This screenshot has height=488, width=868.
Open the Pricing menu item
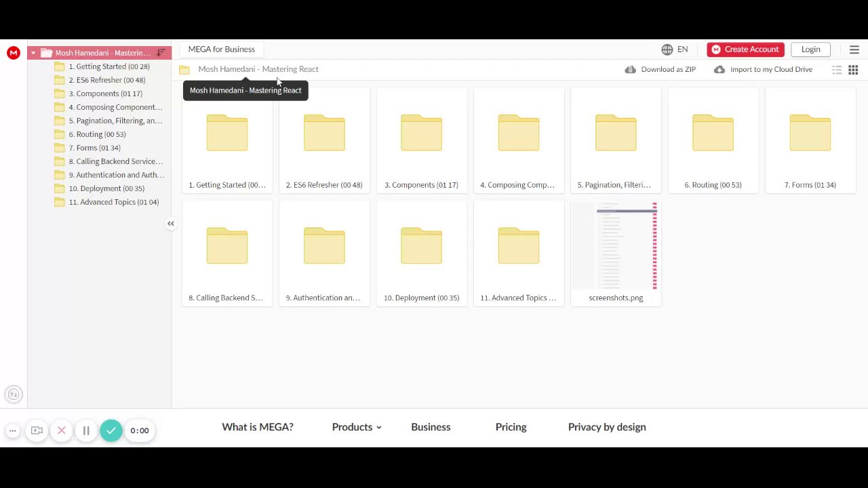tap(511, 427)
